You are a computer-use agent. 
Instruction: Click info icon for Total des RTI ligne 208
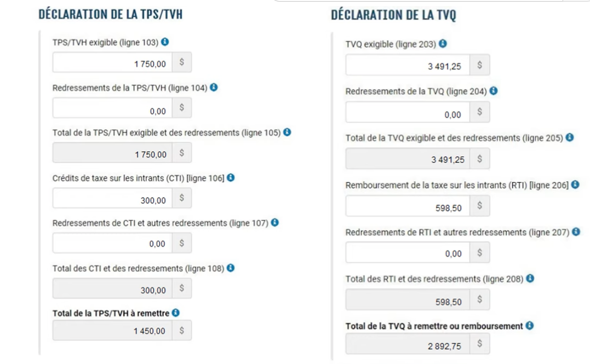pos(530,279)
